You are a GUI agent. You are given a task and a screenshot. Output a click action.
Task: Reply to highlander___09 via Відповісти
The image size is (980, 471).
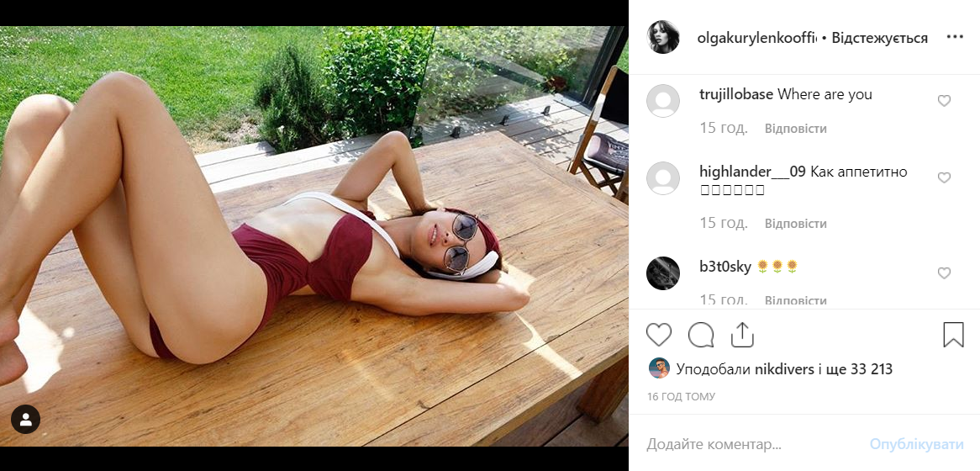tap(796, 223)
